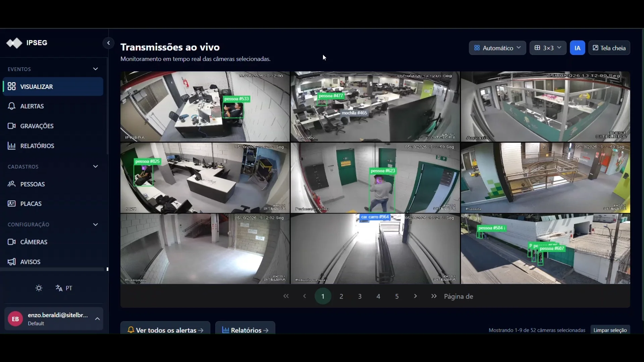The image size is (644, 362).
Task: Collapse the Eventos section chevron
Action: [x=96, y=69]
